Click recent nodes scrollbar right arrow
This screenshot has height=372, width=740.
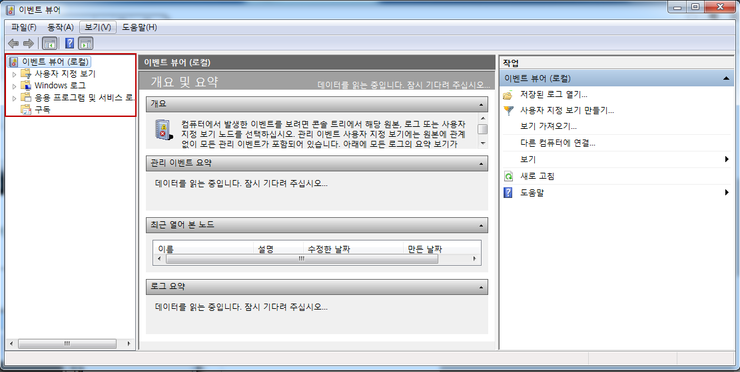coord(474,259)
